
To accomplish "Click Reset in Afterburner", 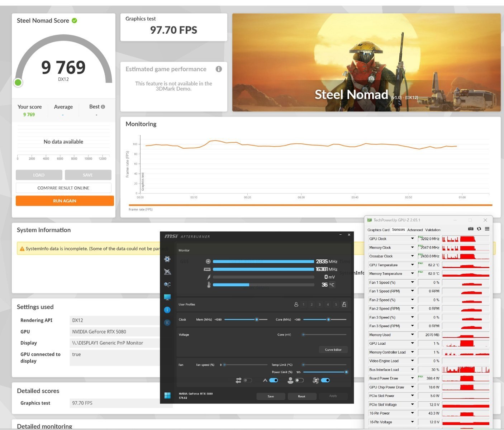I will click(301, 396).
